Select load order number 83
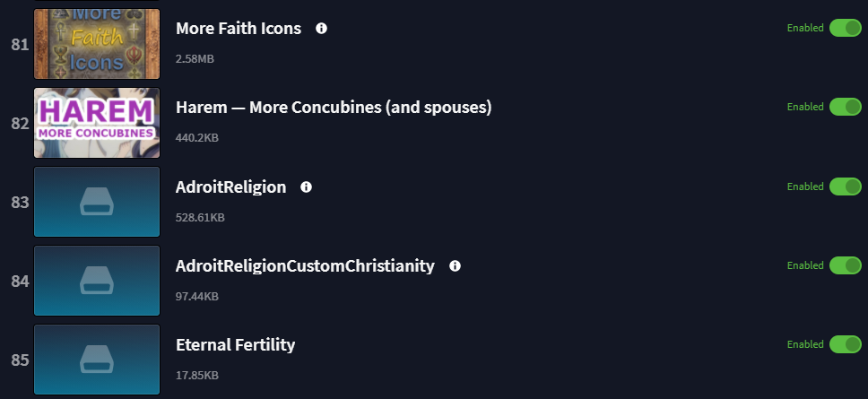 coord(20,202)
